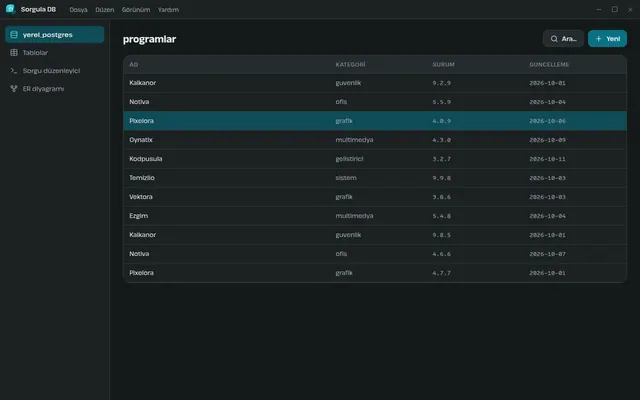
Task: Open the Dosya menu
Action: pyautogui.click(x=78, y=9)
